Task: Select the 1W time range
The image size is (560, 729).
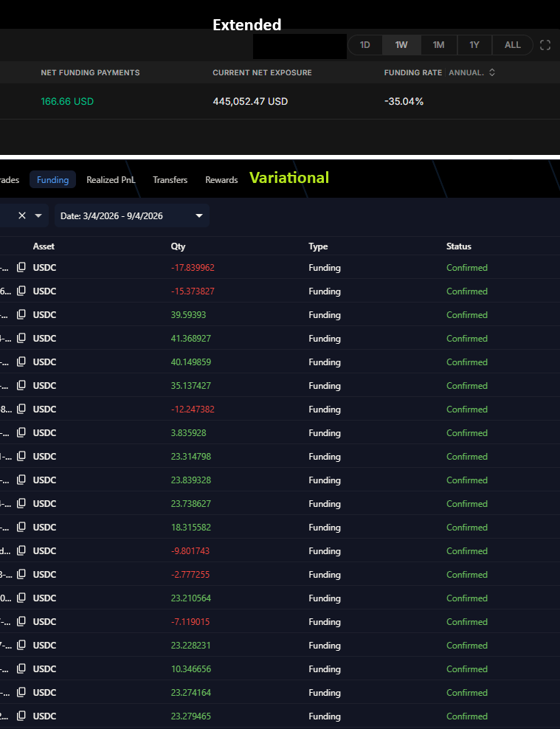Action: point(401,45)
